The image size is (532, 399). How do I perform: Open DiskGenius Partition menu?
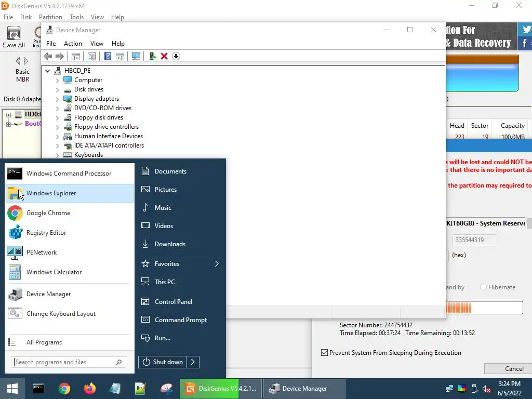50,17
